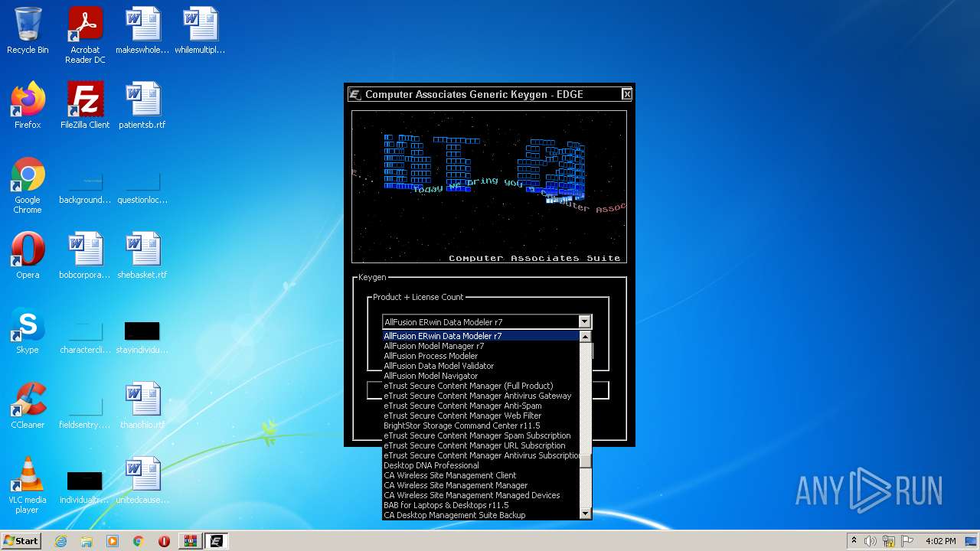
Task: Click the product list scrollbar up arrow
Action: point(585,337)
